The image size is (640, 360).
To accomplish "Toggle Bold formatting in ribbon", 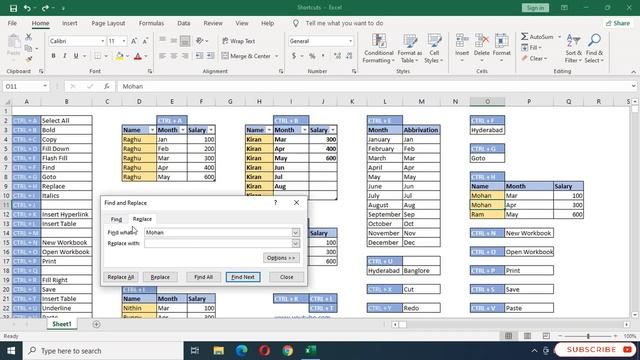I will tap(53, 56).
